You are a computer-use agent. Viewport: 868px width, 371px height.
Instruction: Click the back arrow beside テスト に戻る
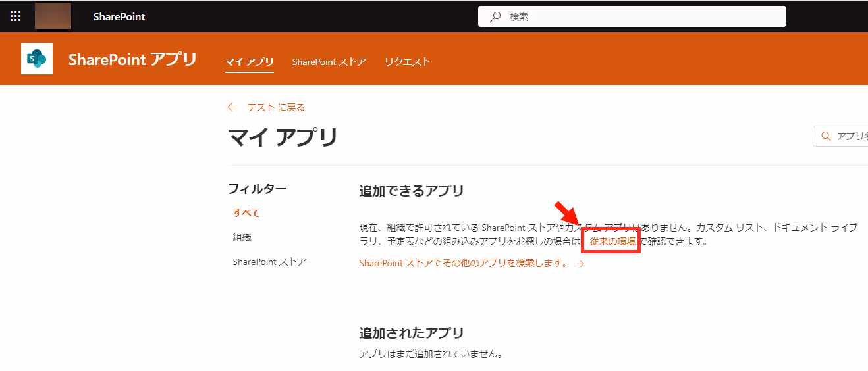point(232,107)
